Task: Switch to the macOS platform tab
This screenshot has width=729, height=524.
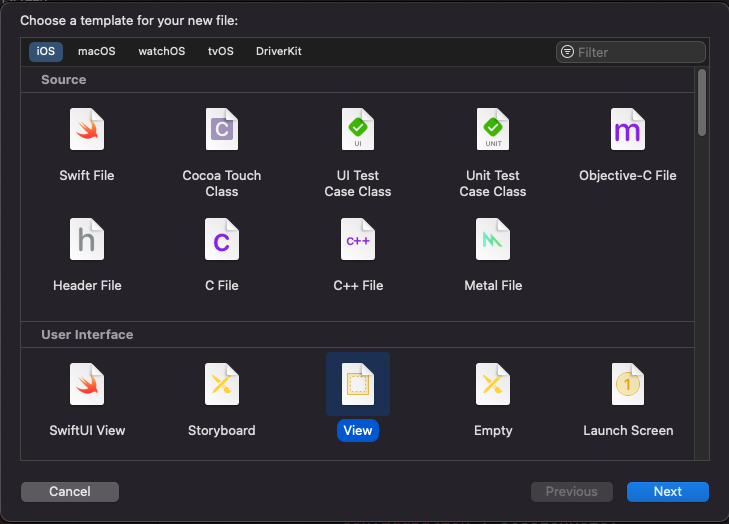Action: pos(97,51)
